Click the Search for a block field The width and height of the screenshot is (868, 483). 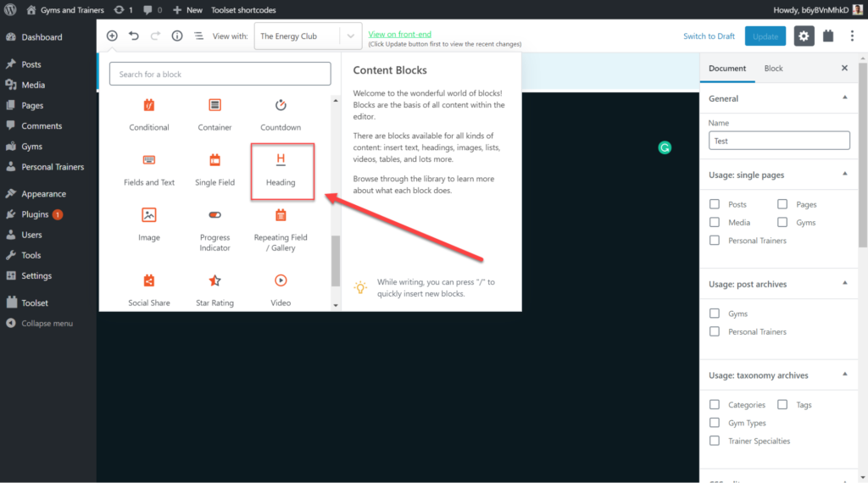220,74
